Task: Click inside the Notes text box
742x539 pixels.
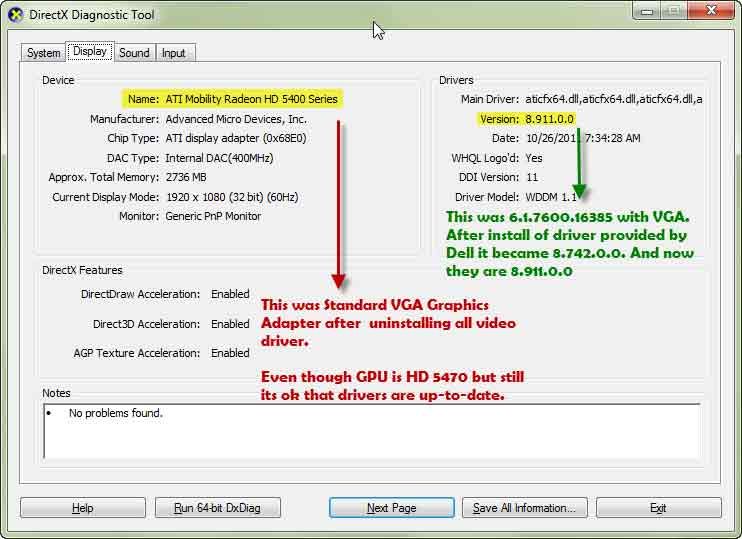Action: [x=372, y=431]
